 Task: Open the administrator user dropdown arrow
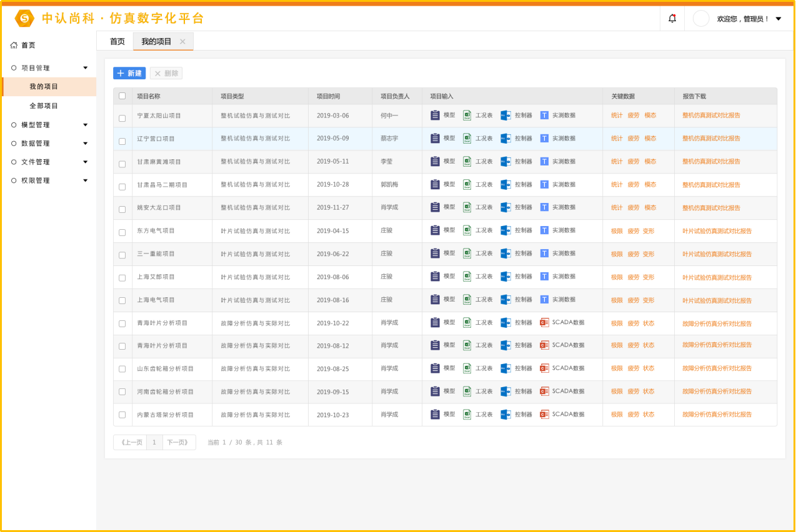point(779,19)
